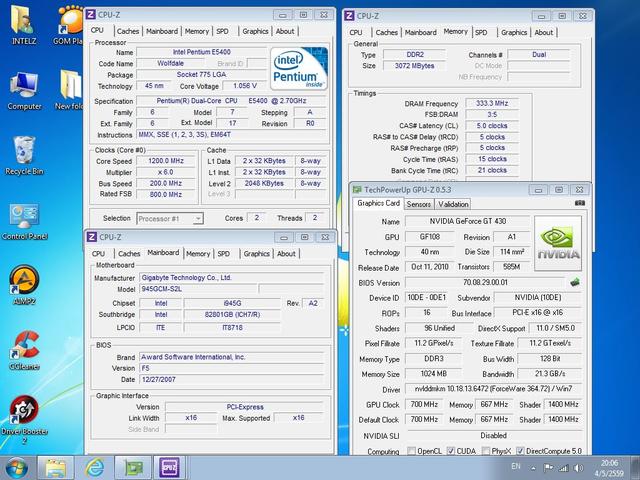640x480 pixels.
Task: Click the BIOS date value 12/27/2007
Action: [x=231, y=379]
